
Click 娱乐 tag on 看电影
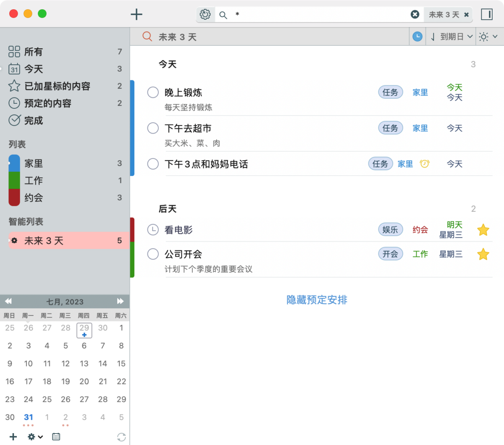[390, 230]
